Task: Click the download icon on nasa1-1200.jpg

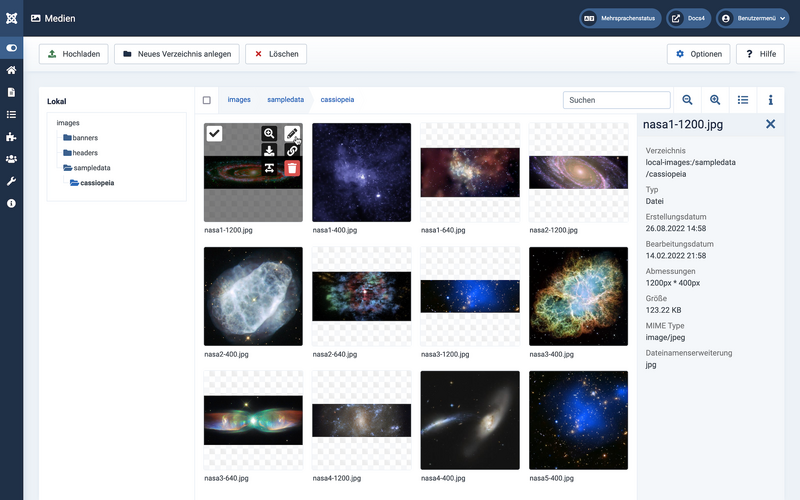Action: click(x=269, y=151)
